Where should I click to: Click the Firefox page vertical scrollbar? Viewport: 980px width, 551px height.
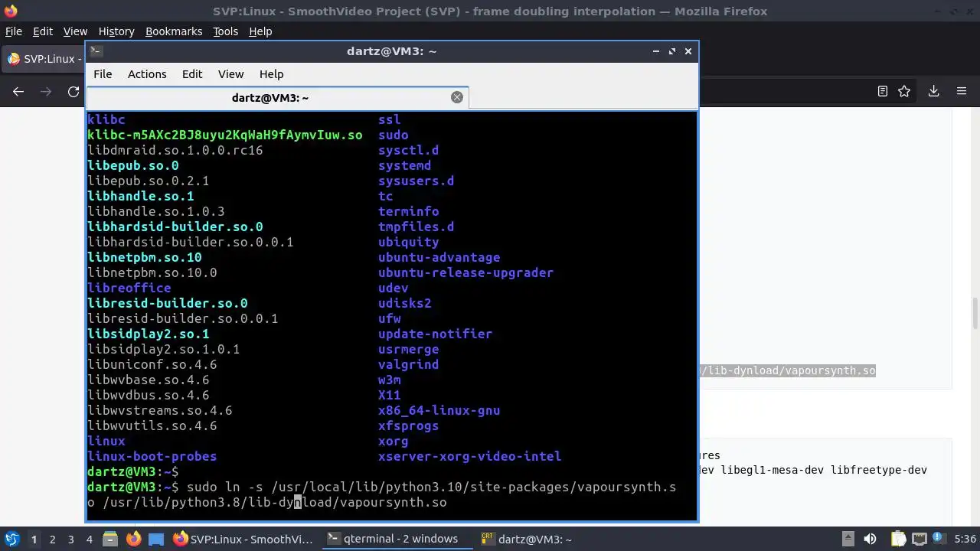coord(975,314)
